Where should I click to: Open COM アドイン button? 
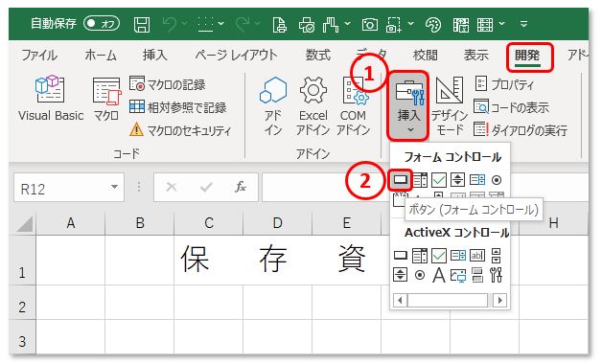pyautogui.click(x=353, y=106)
